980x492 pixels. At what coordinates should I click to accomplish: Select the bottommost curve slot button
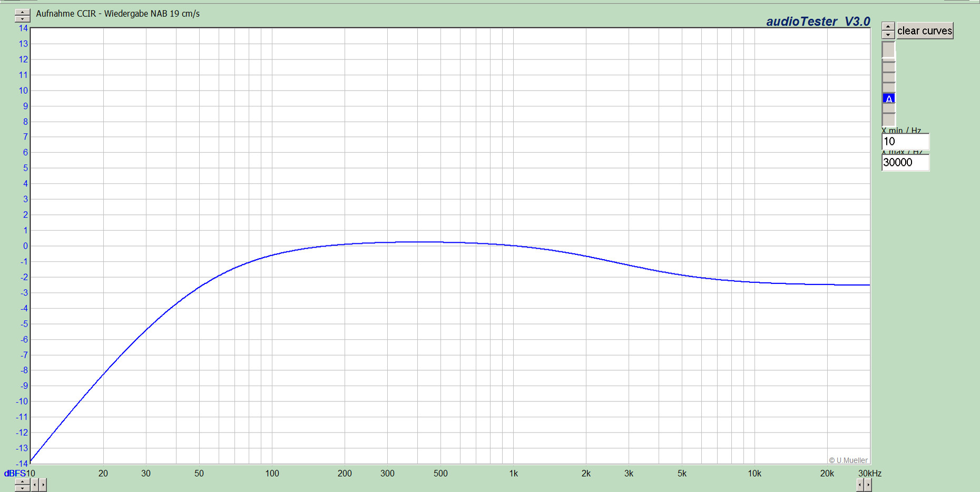pos(889,120)
